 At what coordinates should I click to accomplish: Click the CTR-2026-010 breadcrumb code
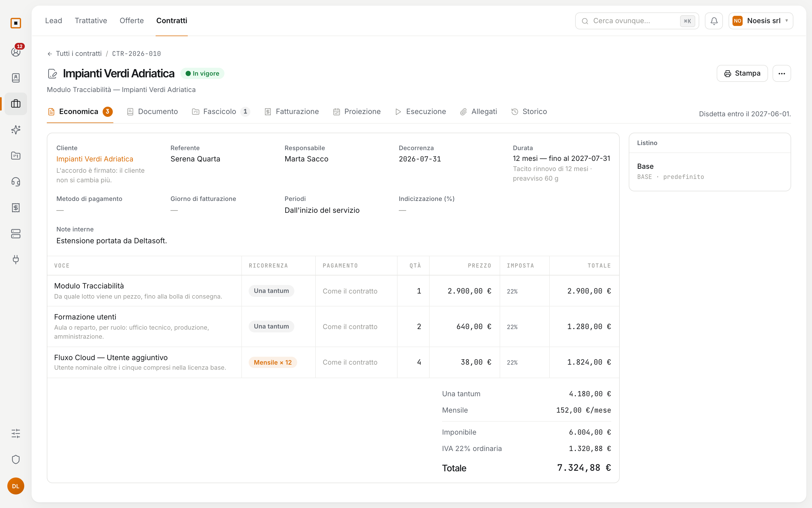coord(136,54)
